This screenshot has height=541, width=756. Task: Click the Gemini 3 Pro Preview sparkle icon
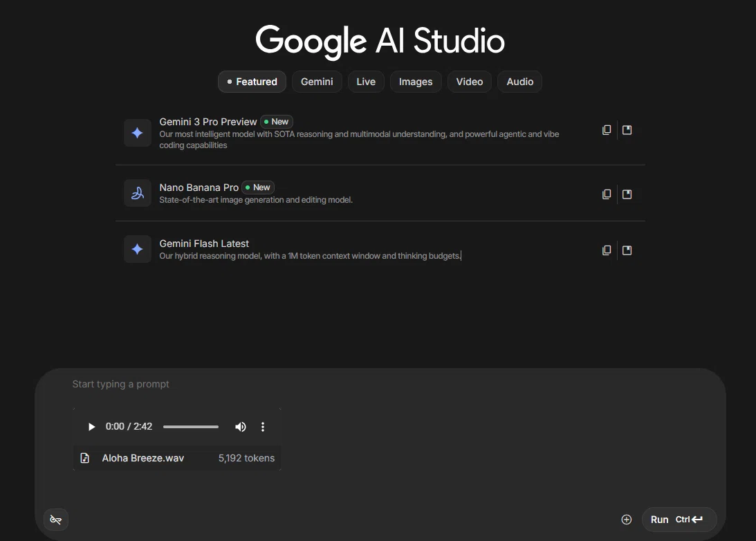point(138,133)
